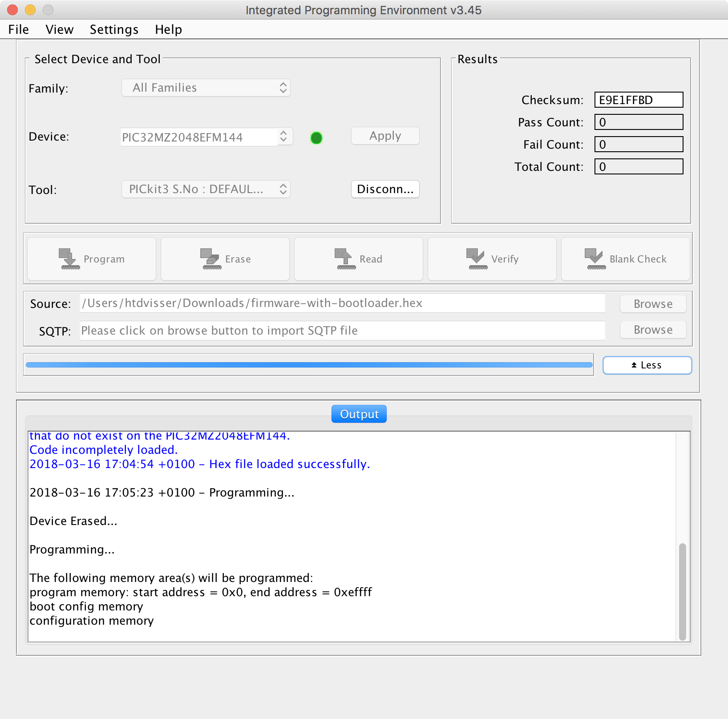Viewport: 728px width, 719px height.
Task: Open the File menu
Action: pyautogui.click(x=19, y=29)
